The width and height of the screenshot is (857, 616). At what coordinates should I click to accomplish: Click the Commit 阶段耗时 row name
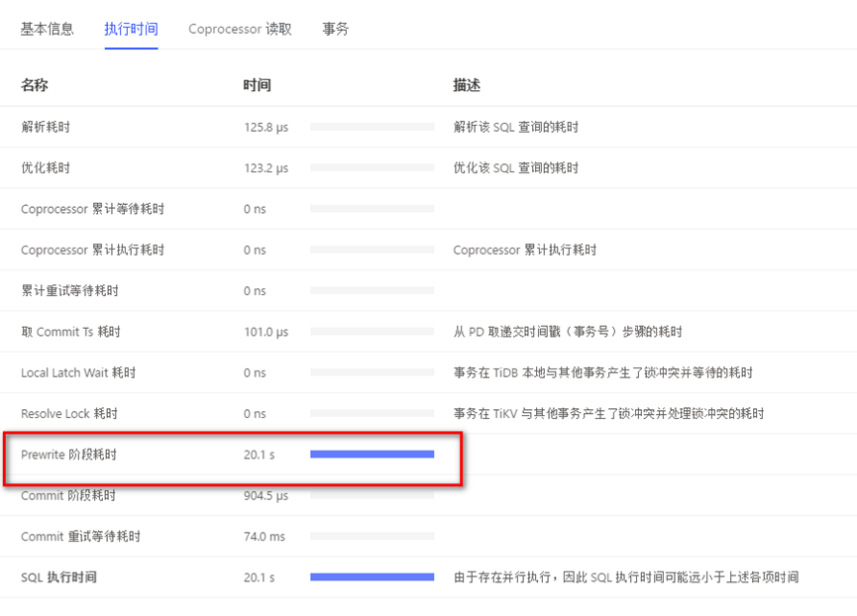point(68,495)
